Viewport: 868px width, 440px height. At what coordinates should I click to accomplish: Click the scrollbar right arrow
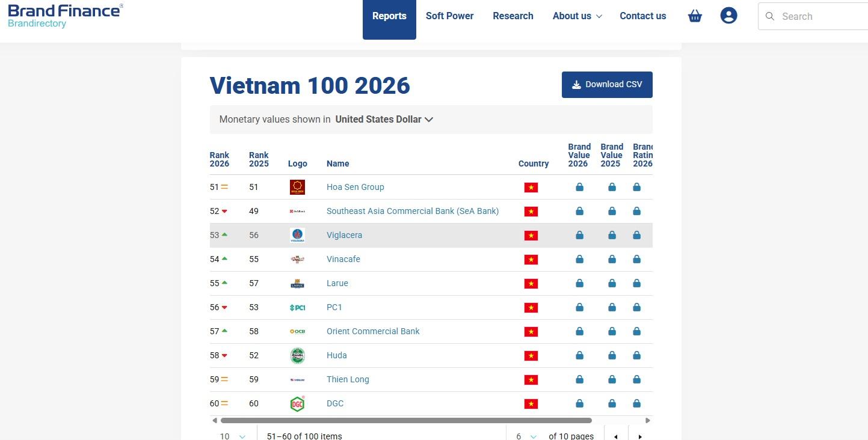(648, 421)
